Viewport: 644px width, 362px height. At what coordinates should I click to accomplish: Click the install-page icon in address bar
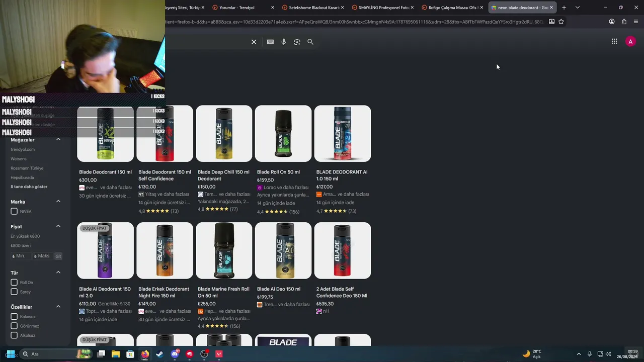(551, 22)
